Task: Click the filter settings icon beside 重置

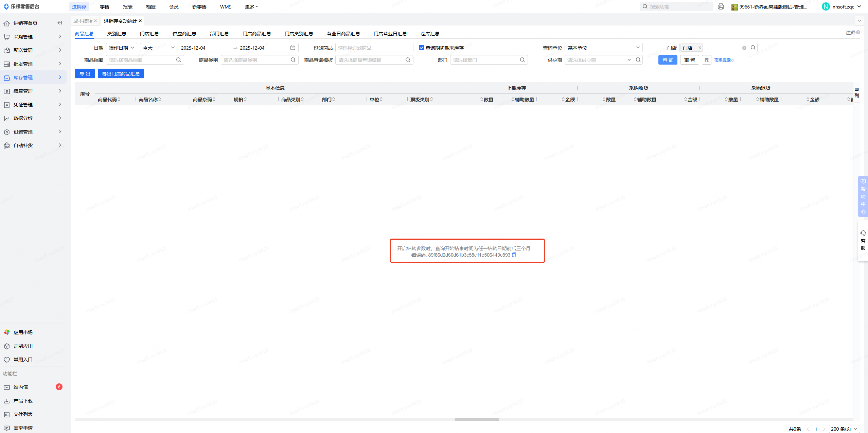Action: [x=706, y=60]
